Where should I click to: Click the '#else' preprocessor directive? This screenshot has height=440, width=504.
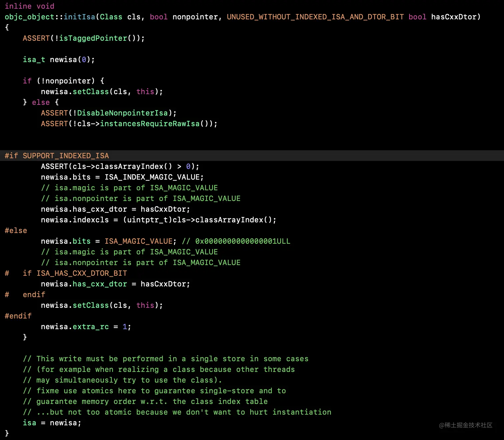tap(16, 231)
